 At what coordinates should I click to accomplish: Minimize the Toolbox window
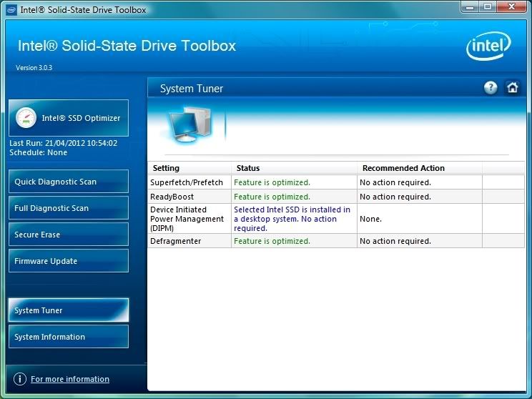tap(470, 8)
